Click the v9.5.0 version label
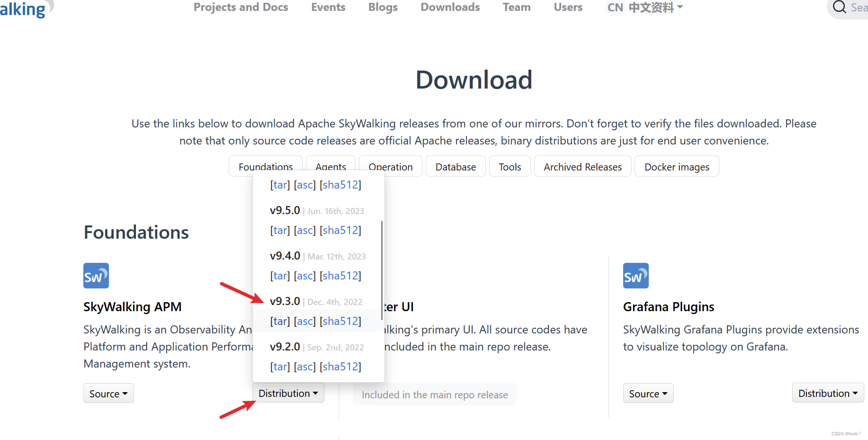 click(285, 210)
